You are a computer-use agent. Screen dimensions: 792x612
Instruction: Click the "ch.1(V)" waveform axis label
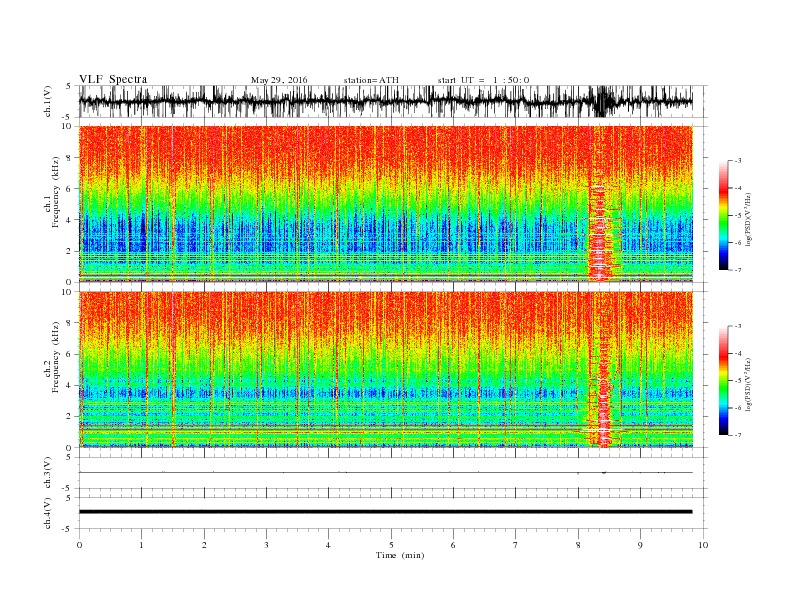(48, 101)
